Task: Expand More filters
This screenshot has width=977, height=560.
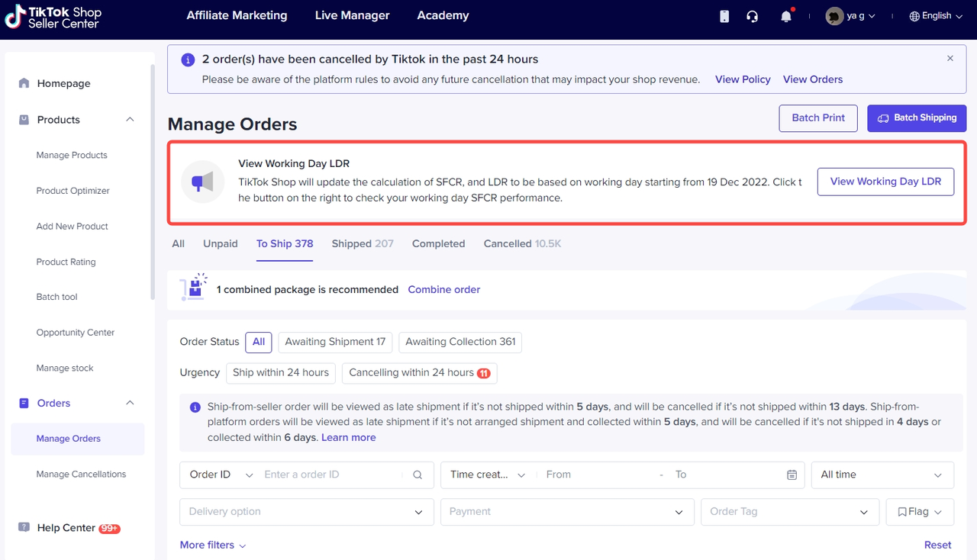Action: click(x=213, y=546)
